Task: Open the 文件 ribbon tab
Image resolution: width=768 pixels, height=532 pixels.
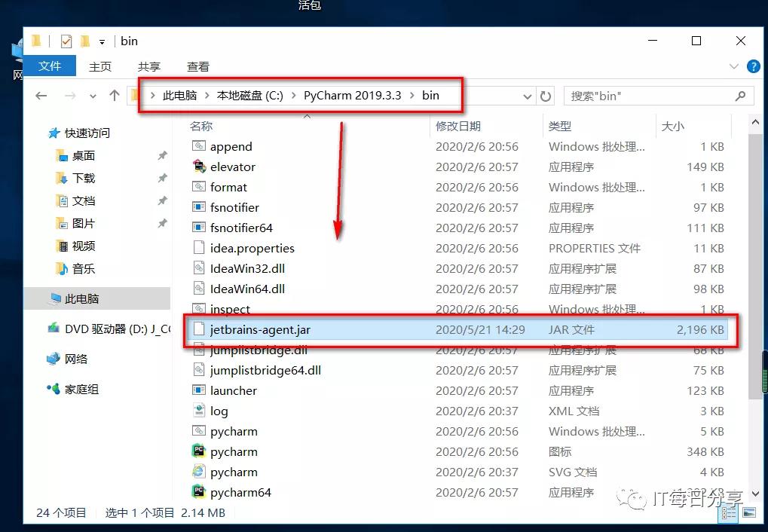Action: [x=50, y=66]
